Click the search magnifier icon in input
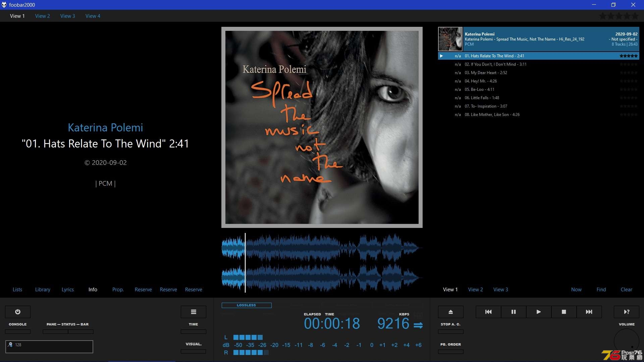The height and width of the screenshot is (362, 644). point(10,344)
